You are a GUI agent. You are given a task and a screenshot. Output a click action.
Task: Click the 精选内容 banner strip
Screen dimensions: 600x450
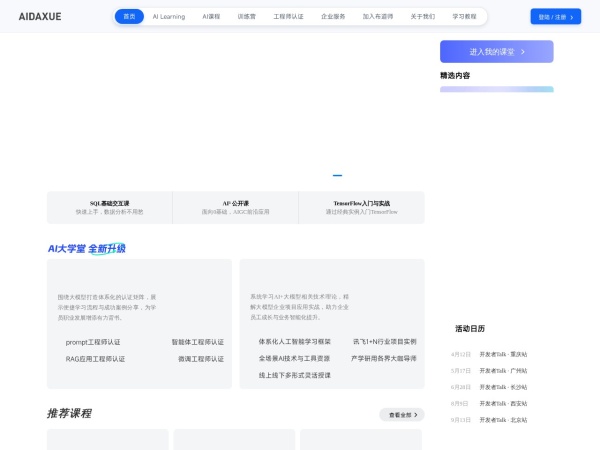tap(496, 89)
